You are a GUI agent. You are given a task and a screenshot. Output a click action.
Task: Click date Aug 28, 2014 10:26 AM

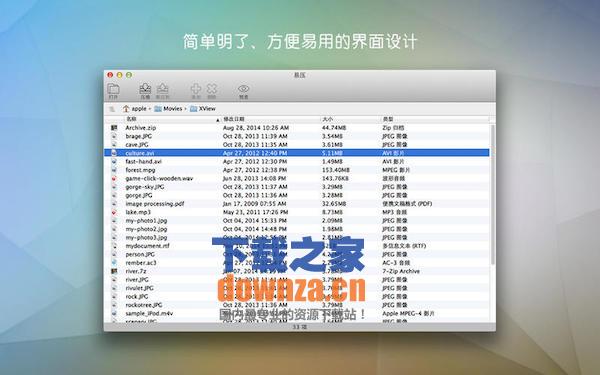coord(256,128)
